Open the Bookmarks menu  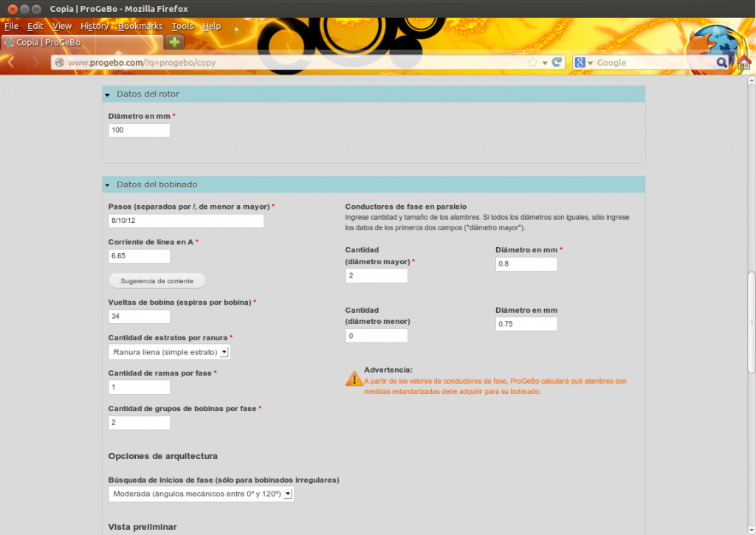(140, 26)
